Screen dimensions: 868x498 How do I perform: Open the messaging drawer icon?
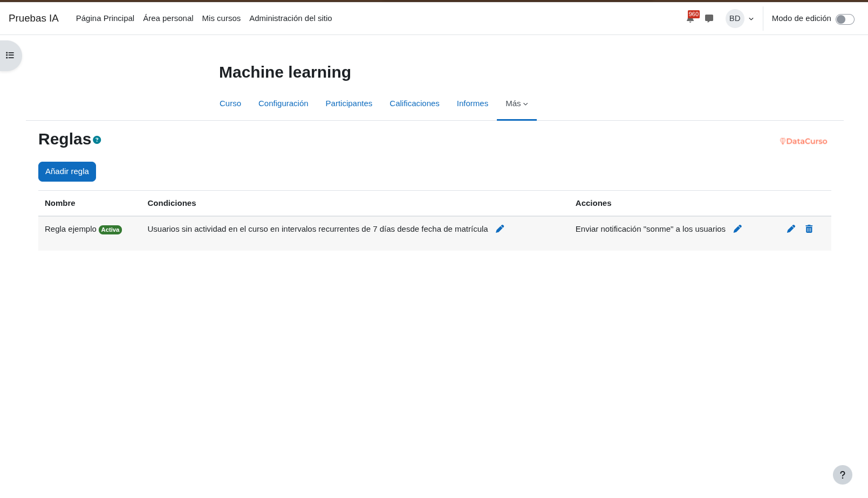709,18
